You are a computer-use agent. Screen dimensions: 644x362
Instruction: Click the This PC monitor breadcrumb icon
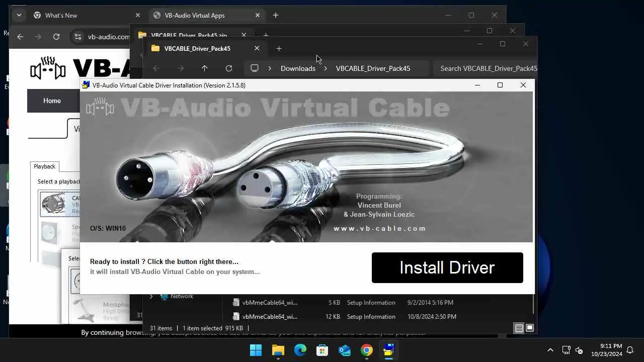255,68
